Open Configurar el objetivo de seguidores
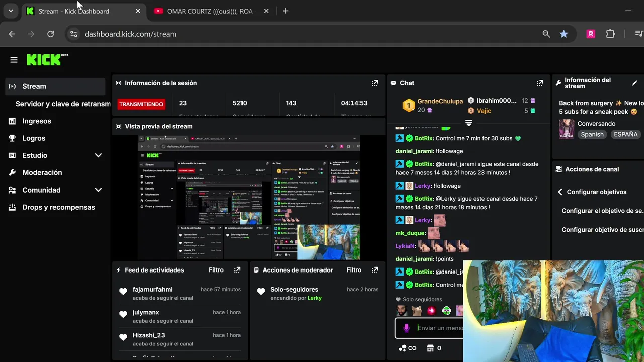Viewport: 644px width, 362px height. [602, 211]
